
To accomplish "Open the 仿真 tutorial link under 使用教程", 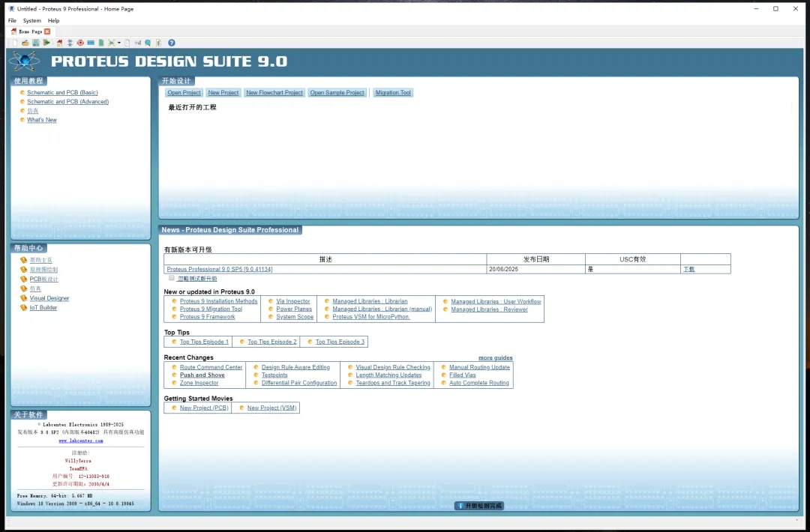I will [32, 110].
